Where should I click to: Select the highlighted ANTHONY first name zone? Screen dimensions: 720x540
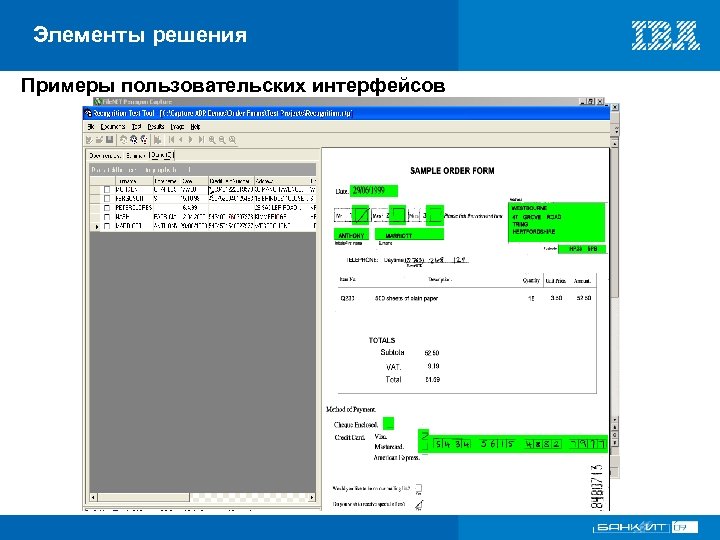click(x=351, y=235)
